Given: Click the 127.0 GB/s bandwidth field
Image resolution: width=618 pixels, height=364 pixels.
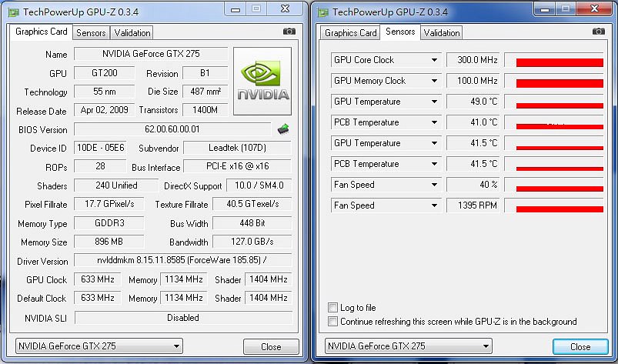Looking at the screenshot, I should point(252,242).
